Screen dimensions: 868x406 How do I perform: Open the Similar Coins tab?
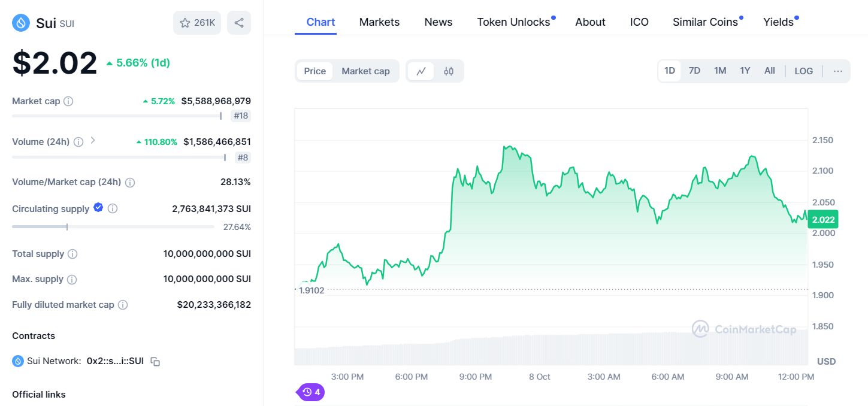[x=705, y=22]
